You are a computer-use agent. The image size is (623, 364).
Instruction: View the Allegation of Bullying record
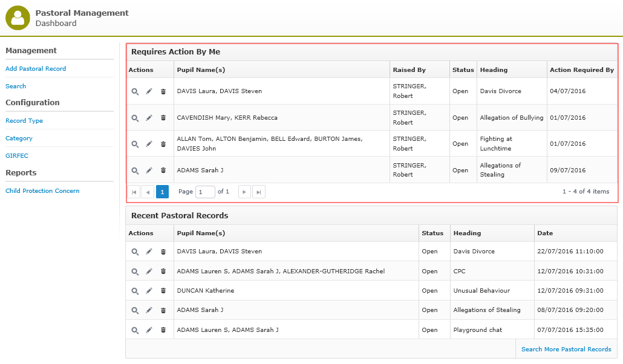(135, 118)
